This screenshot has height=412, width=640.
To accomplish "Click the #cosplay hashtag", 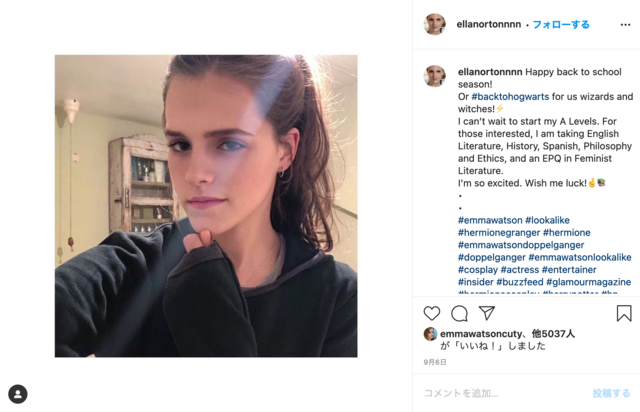I will (478, 270).
